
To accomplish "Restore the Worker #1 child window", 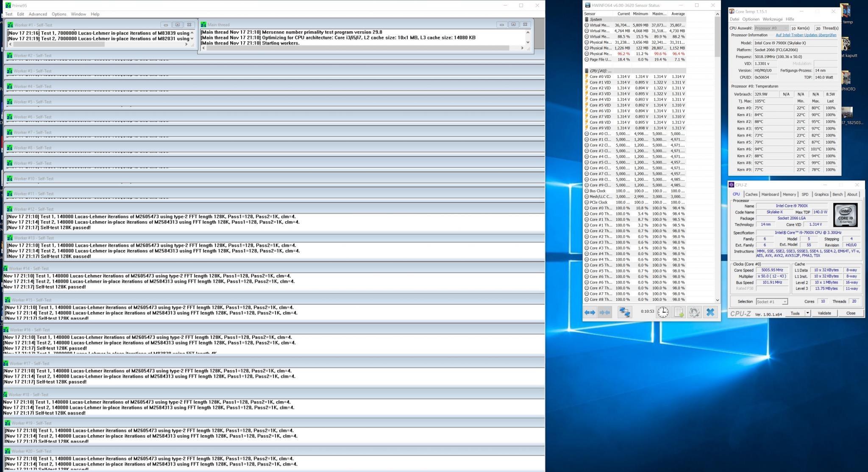I will pyautogui.click(x=178, y=25).
